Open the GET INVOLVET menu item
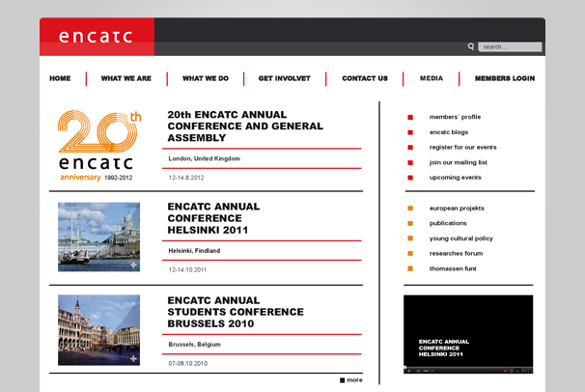This screenshot has height=392, width=585. pos(285,78)
